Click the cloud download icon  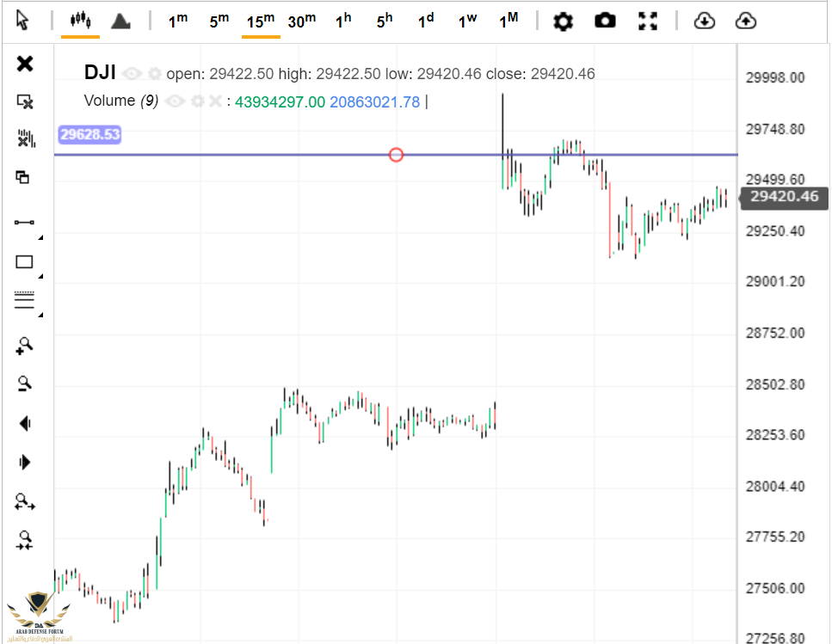point(704,21)
